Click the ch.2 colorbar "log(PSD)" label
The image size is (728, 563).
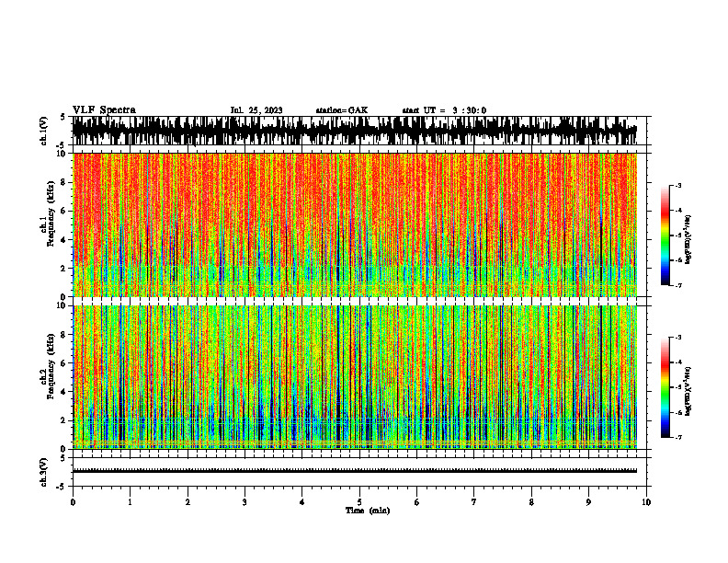[x=688, y=391]
